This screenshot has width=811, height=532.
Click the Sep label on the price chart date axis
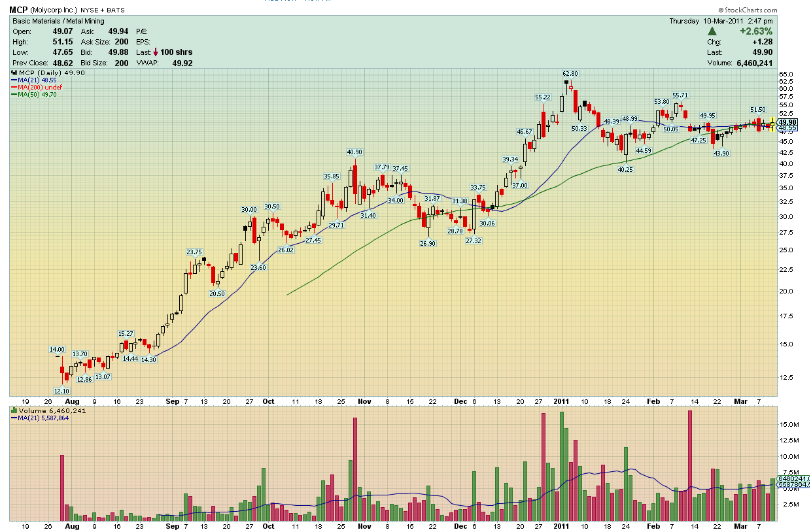point(173,402)
